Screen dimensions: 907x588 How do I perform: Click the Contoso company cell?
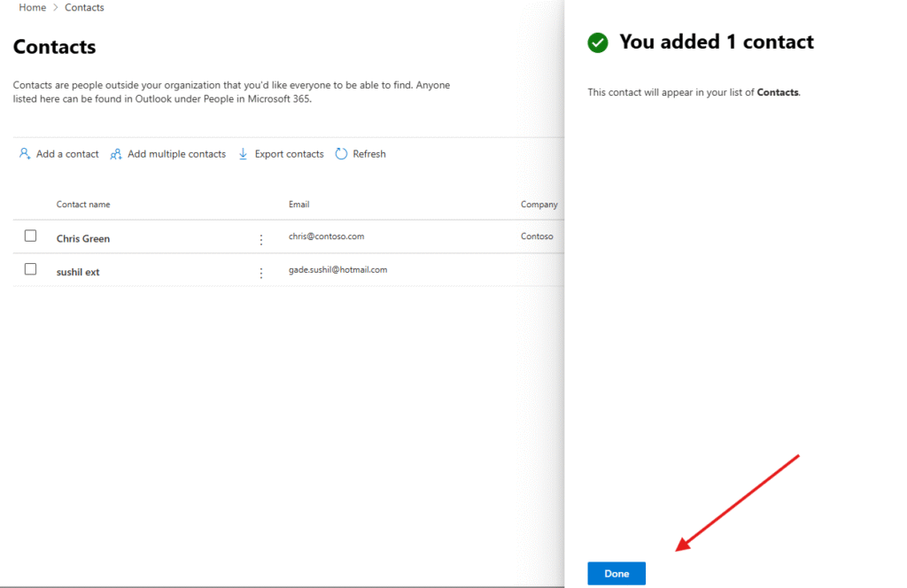[537, 236]
